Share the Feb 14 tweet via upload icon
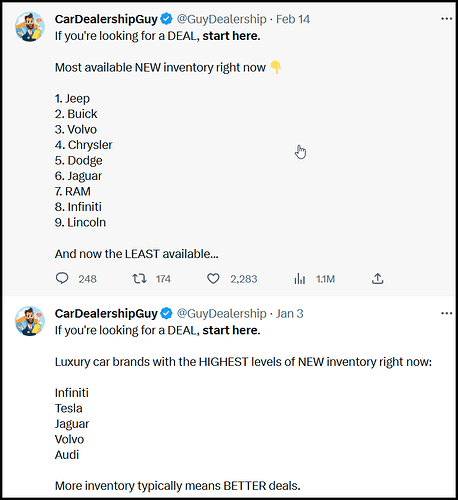This screenshot has width=458, height=500. pos(377,278)
